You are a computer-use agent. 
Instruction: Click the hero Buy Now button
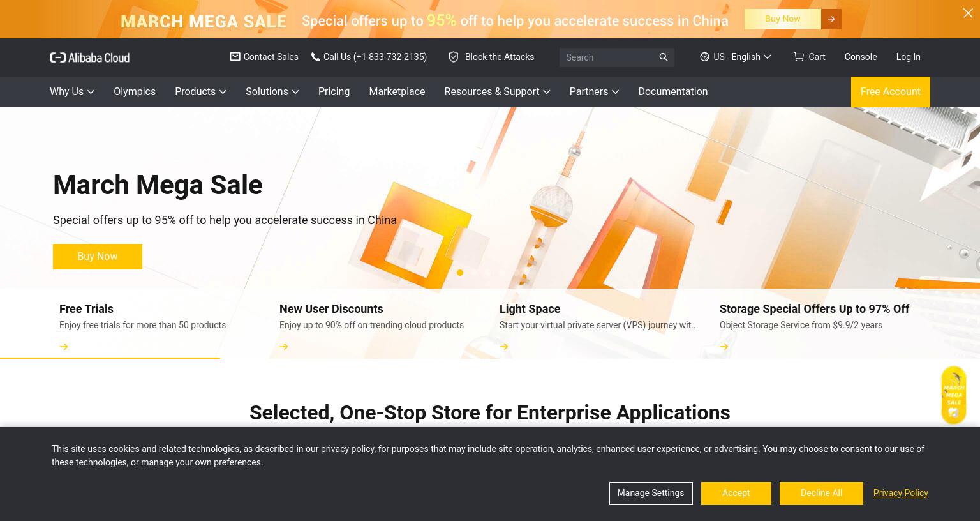point(98,257)
